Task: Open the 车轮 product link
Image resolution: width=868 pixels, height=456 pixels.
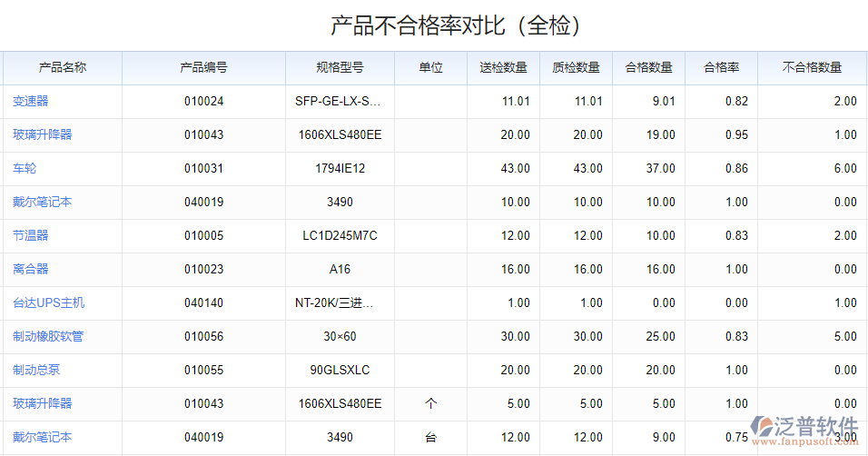Action: [25, 168]
